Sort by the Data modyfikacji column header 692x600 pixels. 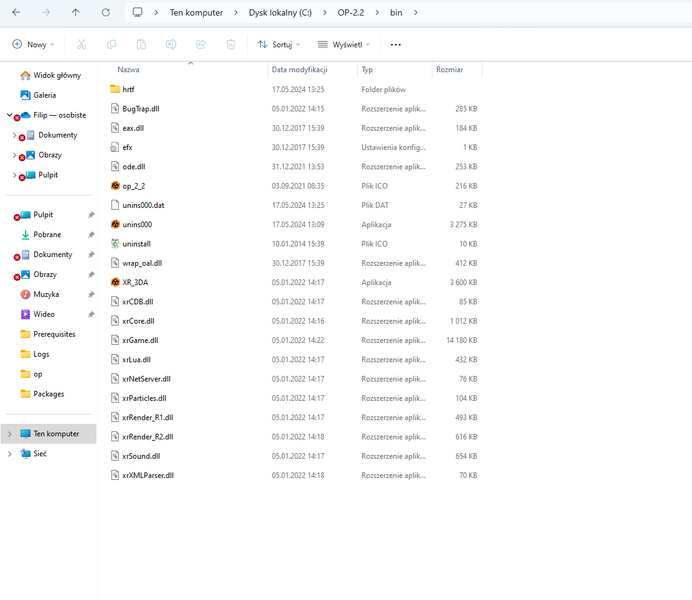(x=298, y=70)
